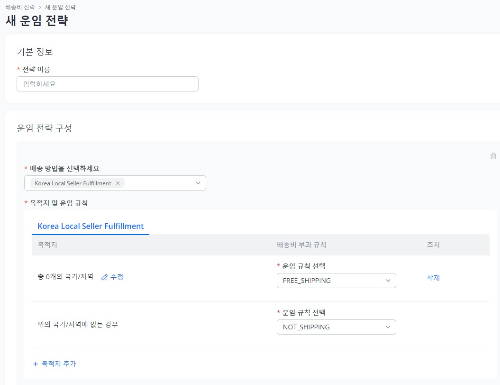Open the shipping method dropdown arrow
The width and height of the screenshot is (500, 385).
pyautogui.click(x=198, y=183)
